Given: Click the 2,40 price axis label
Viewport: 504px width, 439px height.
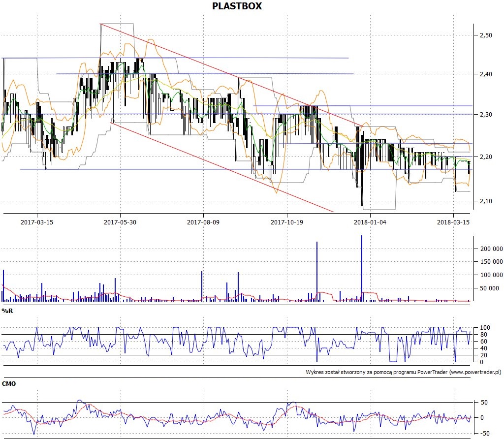Looking at the screenshot, I should point(486,74).
